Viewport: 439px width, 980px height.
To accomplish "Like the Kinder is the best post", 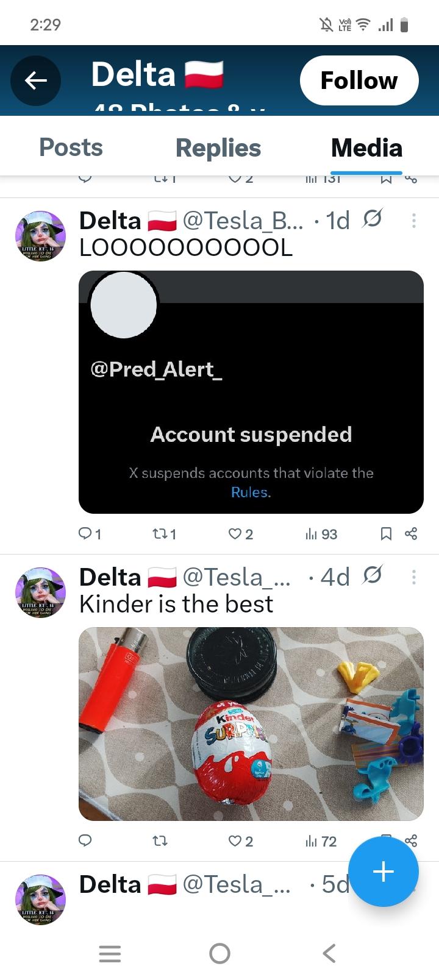I will (x=235, y=841).
